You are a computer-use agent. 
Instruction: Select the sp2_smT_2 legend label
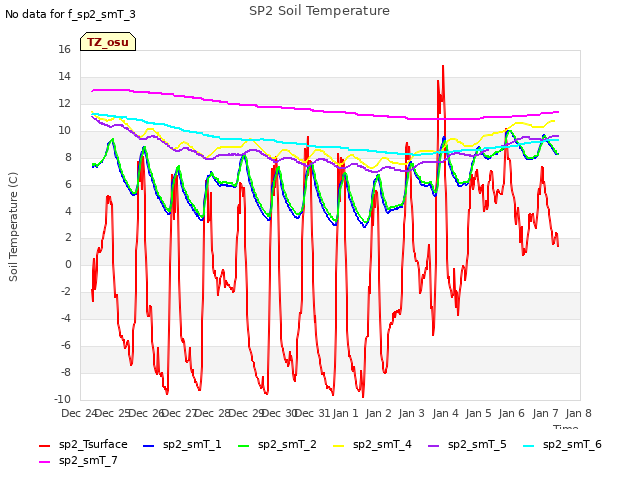287,444
